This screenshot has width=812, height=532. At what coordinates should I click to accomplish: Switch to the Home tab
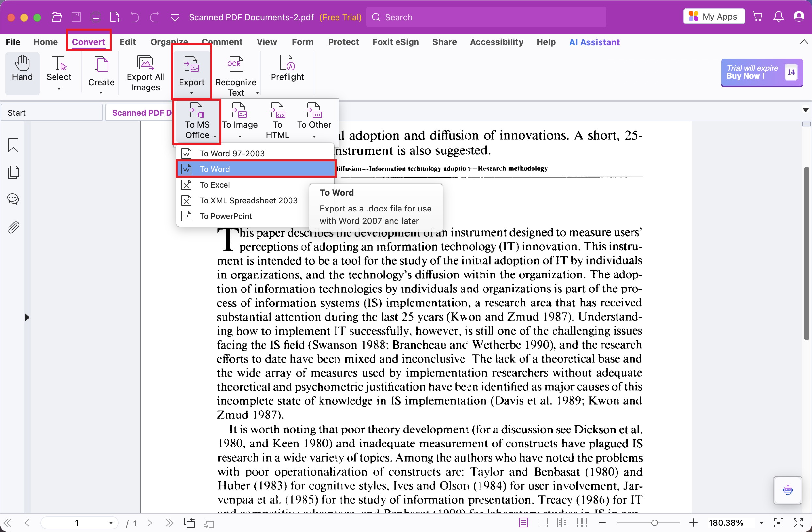pyautogui.click(x=45, y=42)
